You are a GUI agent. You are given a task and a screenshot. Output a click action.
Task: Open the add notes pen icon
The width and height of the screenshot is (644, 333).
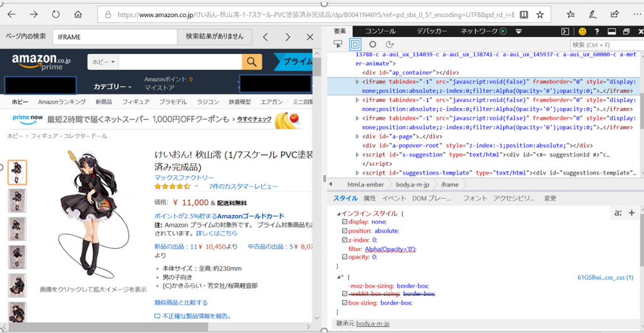592,14
